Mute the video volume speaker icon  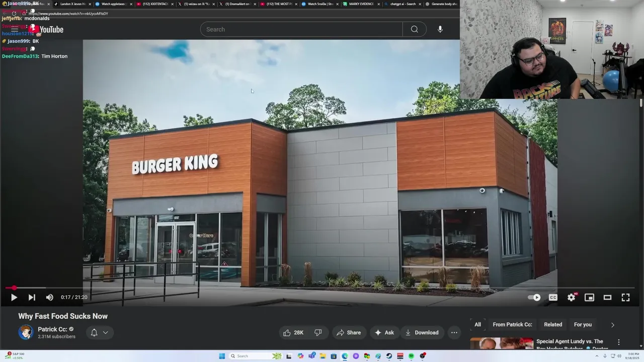coord(49,297)
